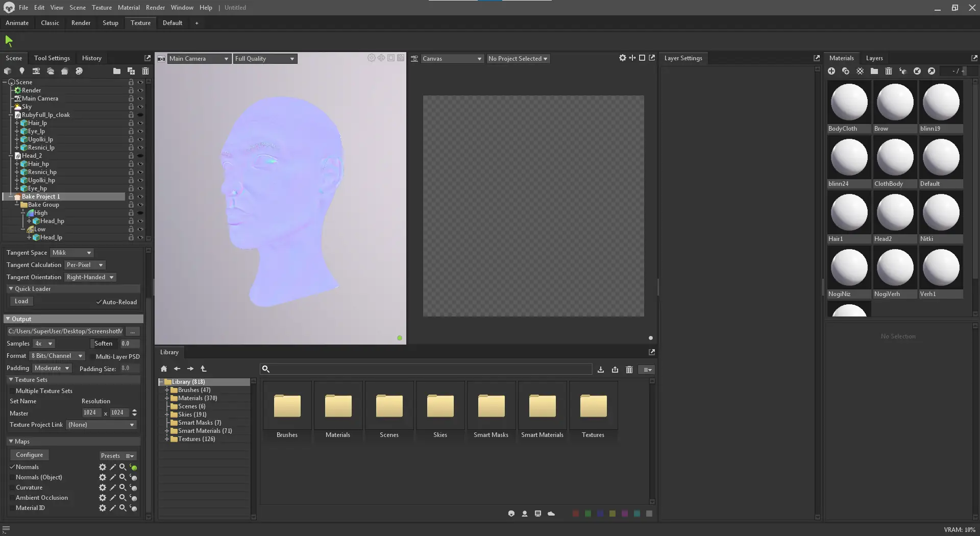Viewport: 980px width, 536px height.
Task: Click the Ambient Occlusion pencil edit icon
Action: (x=113, y=498)
